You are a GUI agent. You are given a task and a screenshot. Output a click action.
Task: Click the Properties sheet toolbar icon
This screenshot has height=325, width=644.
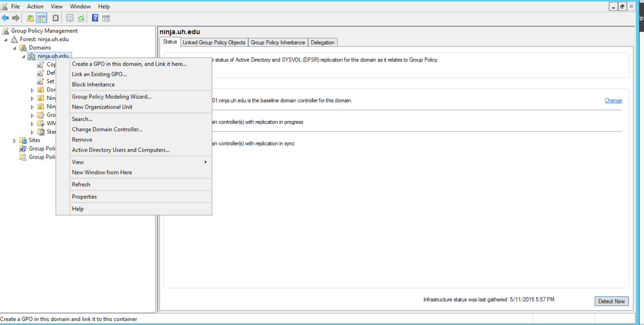[x=70, y=18]
